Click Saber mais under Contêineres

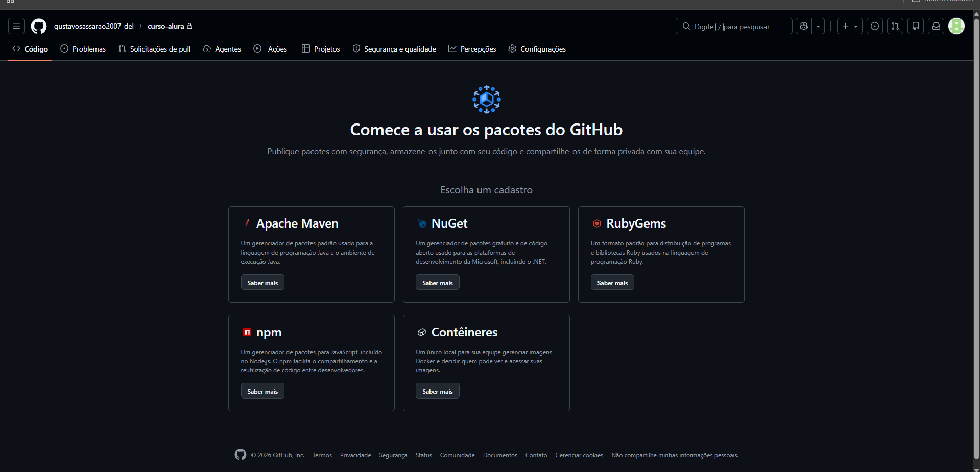(x=438, y=391)
